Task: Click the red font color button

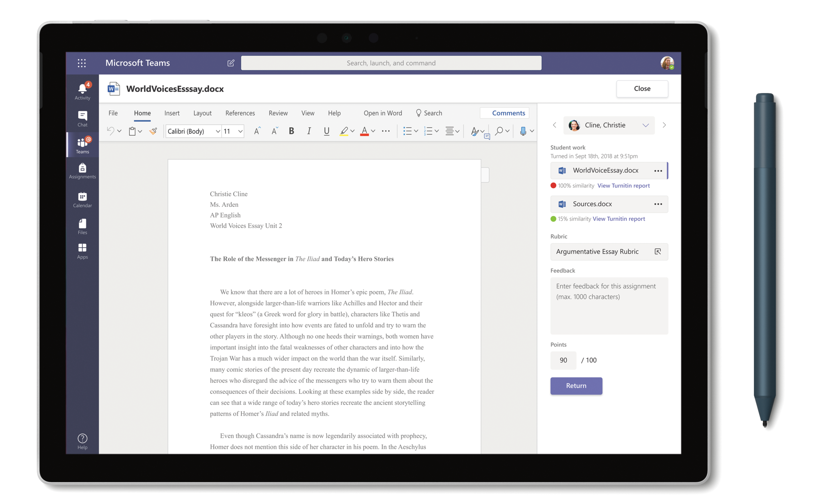Action: tap(364, 131)
